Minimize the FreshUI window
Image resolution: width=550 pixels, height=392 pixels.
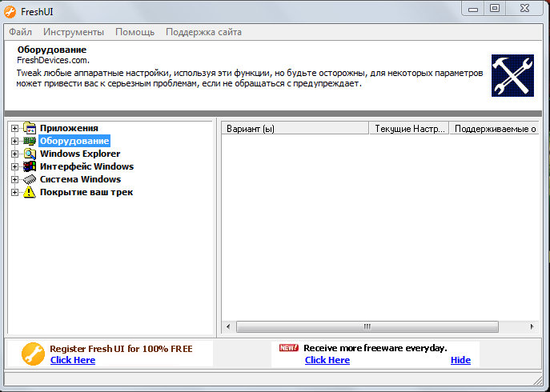[x=473, y=9]
